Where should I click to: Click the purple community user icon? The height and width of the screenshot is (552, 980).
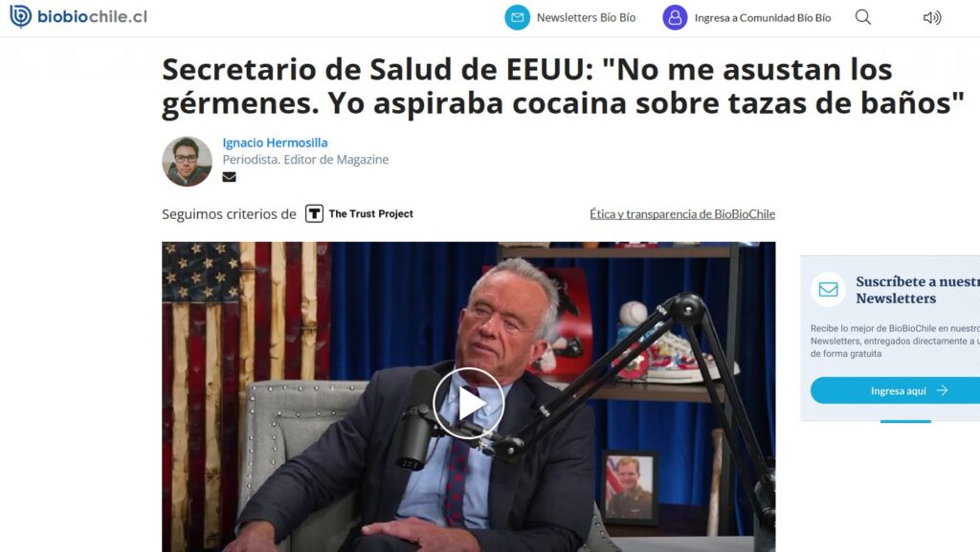pos(675,17)
